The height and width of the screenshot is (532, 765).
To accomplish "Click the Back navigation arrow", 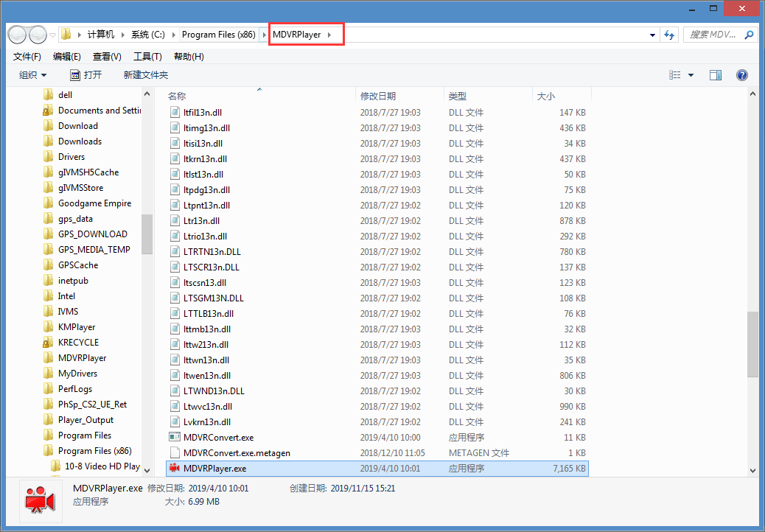I will [17, 35].
